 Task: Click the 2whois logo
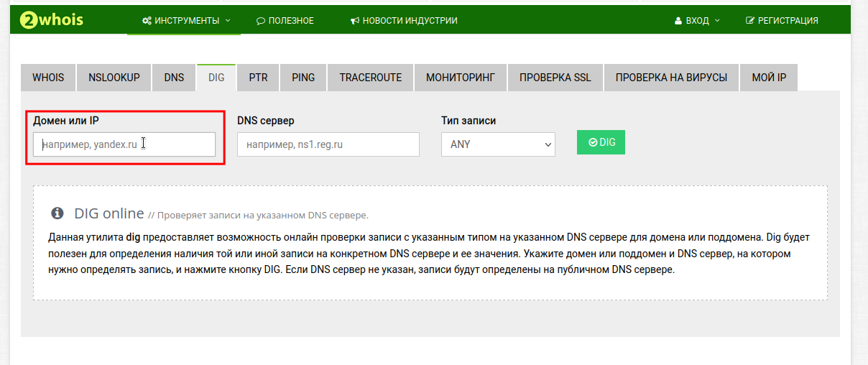tap(51, 19)
